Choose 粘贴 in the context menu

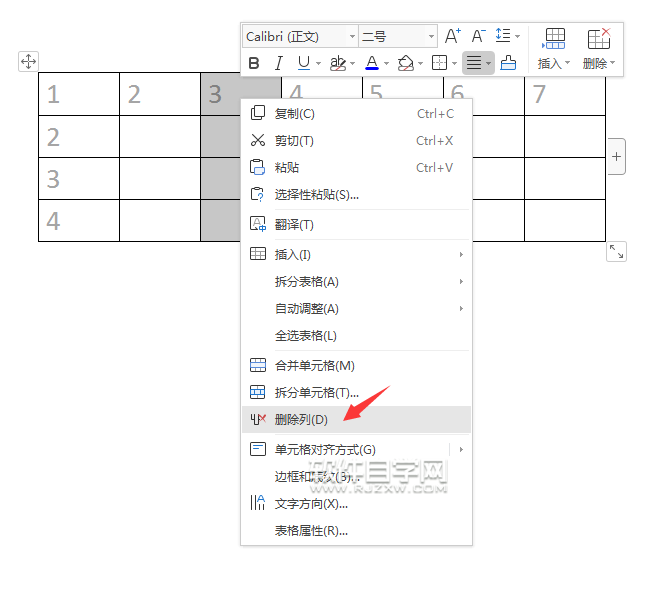point(356,167)
